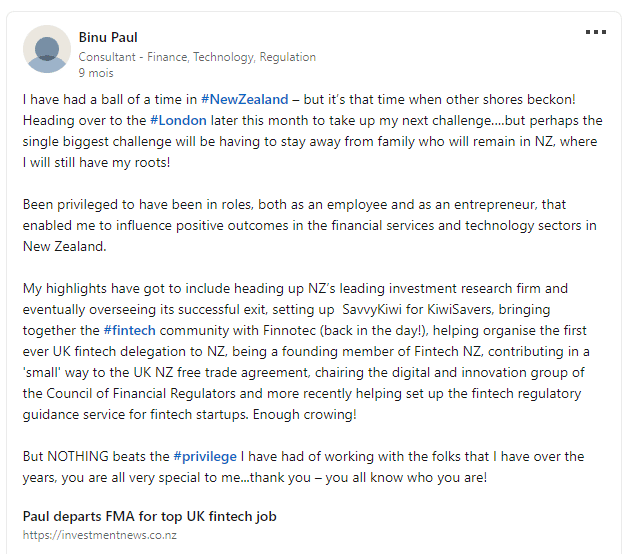Click the investmentnews.co.nz URL
This screenshot has width=624, height=554.
(99, 535)
